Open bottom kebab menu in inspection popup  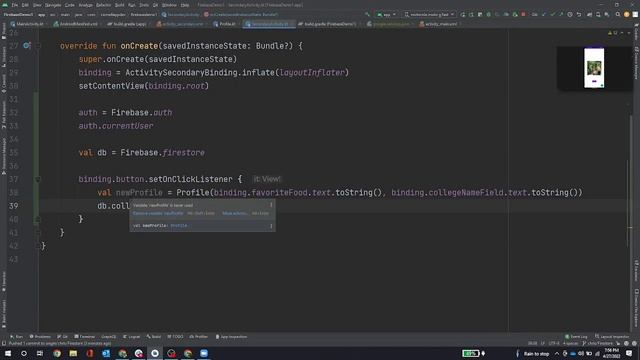coord(271,226)
